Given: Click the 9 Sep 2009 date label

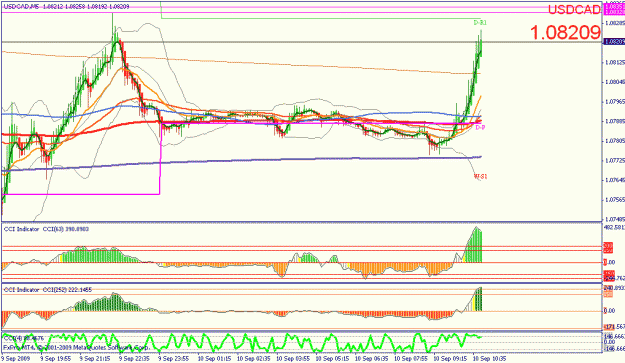Looking at the screenshot, I should coord(16,359).
